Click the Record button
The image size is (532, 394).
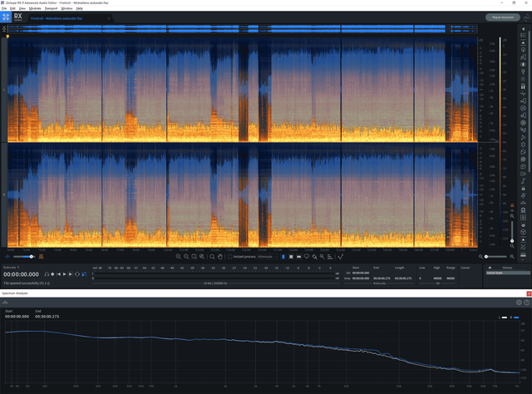coord(52,274)
